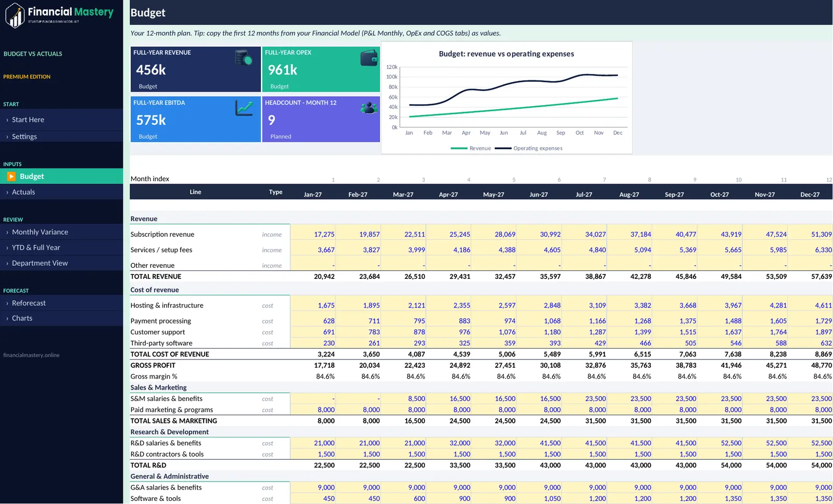The height and width of the screenshot is (504, 833).
Task: Click the PREMIUM EDITION label in sidebar
Action: (27, 76)
